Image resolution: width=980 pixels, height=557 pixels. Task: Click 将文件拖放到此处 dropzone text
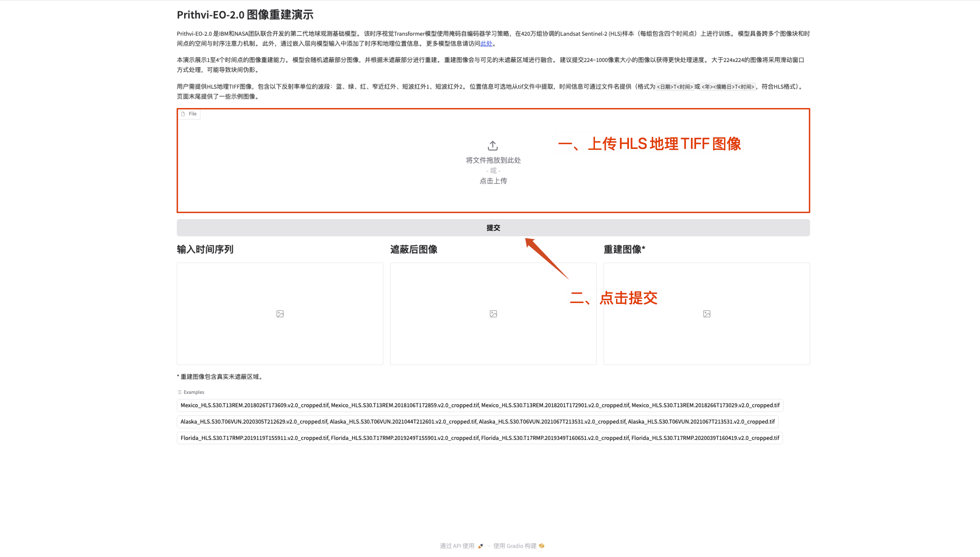tap(493, 160)
